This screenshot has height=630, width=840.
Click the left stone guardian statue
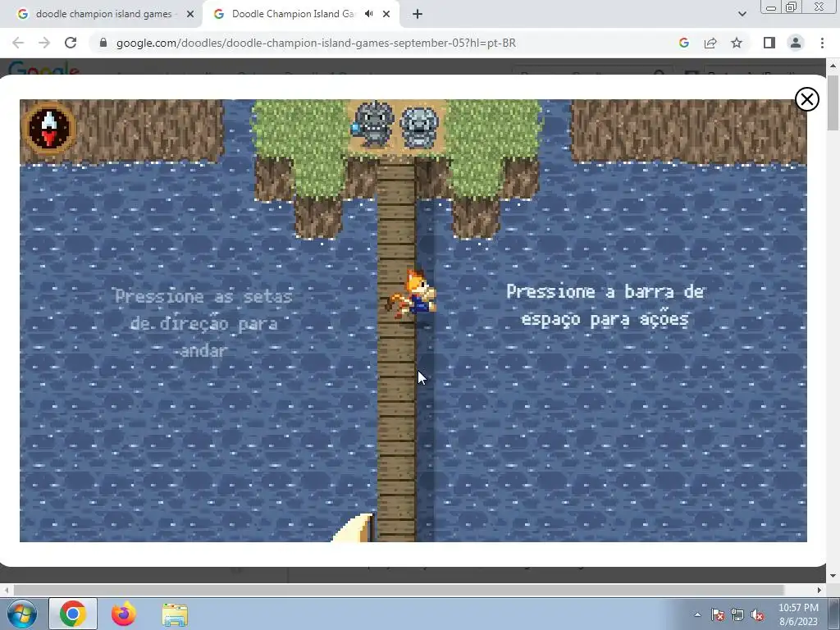click(x=374, y=124)
